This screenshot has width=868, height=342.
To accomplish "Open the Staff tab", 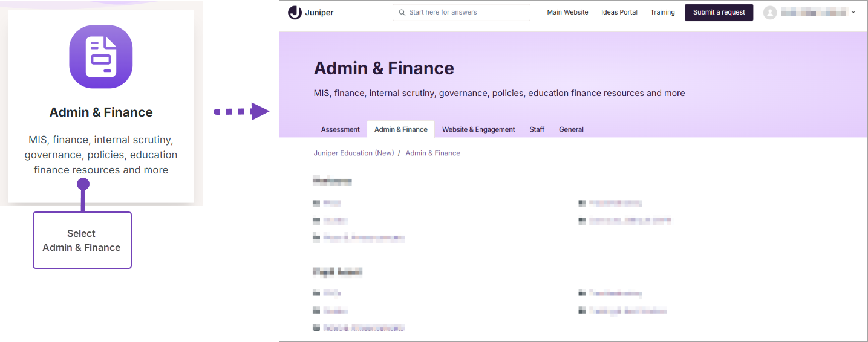I will [x=537, y=129].
